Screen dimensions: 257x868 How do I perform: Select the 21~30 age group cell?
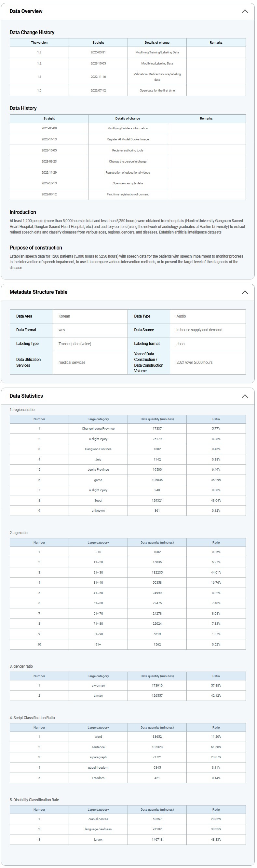pyautogui.click(x=98, y=573)
